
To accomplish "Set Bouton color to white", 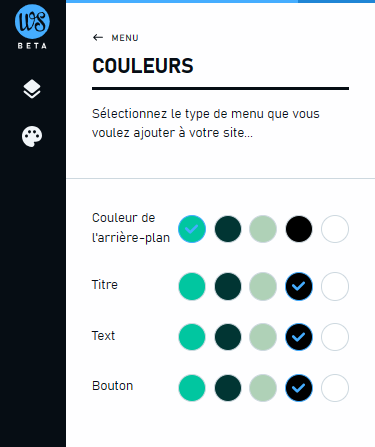I will (x=335, y=388).
